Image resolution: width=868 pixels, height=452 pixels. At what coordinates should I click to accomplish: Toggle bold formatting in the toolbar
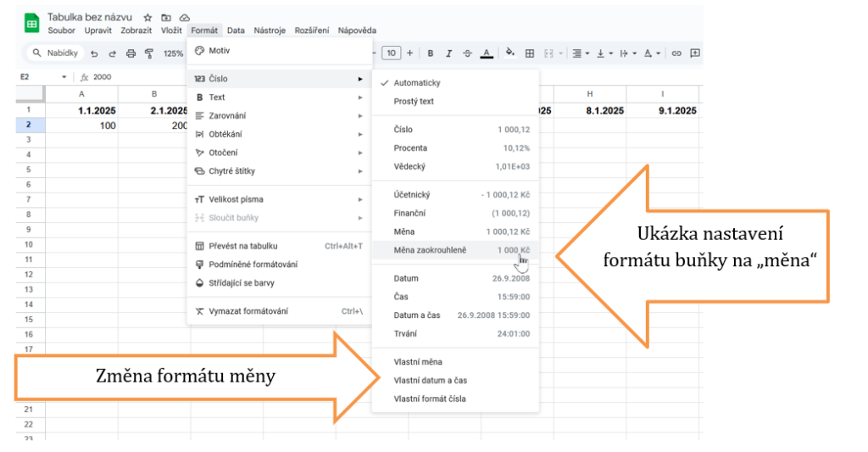pos(430,53)
